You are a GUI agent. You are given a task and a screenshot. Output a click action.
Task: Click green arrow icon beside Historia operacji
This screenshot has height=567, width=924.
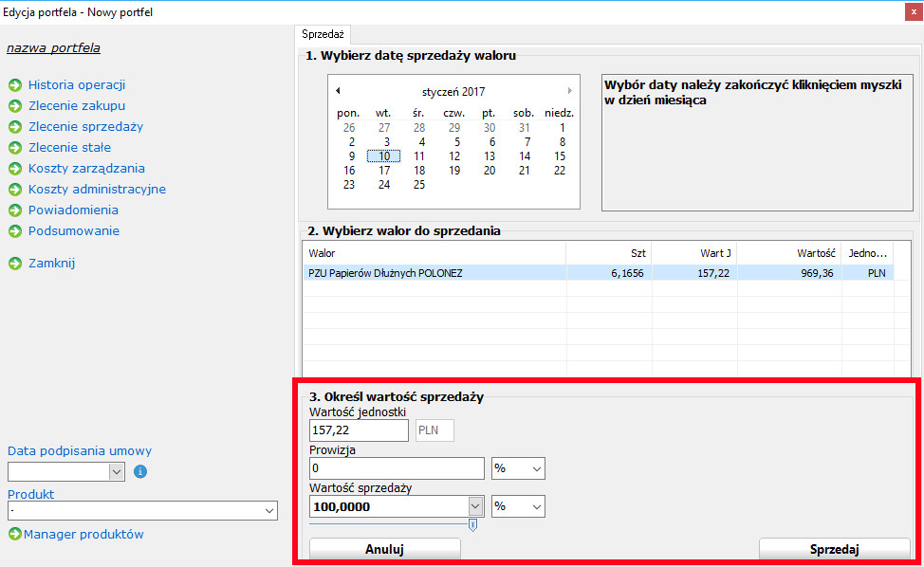pos(15,85)
